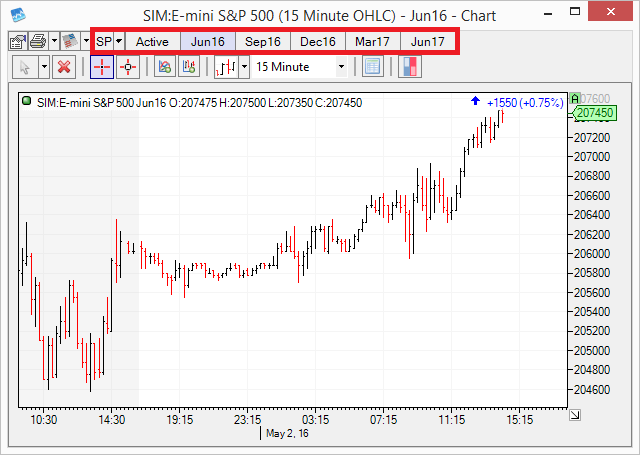Click the 207450 current price label

(x=594, y=114)
